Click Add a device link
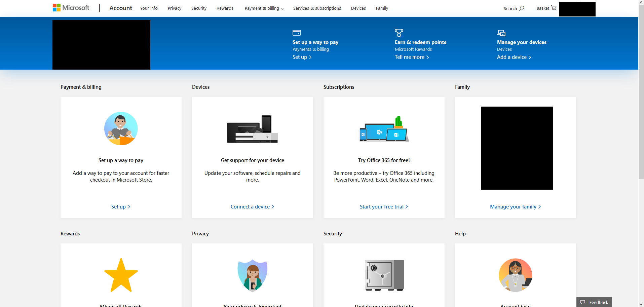Image resolution: width=644 pixels, height=307 pixels. pyautogui.click(x=514, y=57)
